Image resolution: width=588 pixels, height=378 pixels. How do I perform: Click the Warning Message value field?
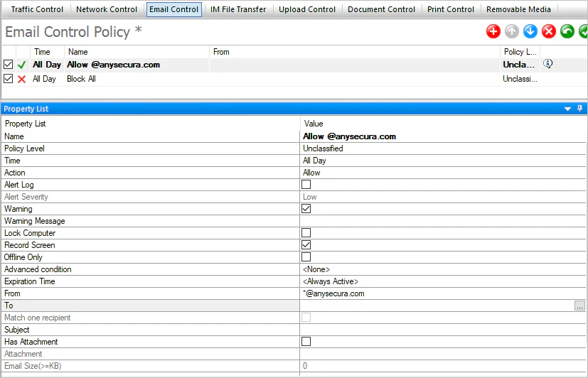(x=443, y=221)
